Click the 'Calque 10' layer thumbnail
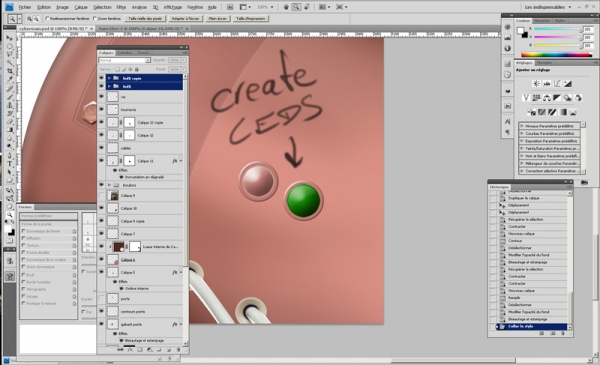This screenshot has height=365, width=600. (x=112, y=208)
